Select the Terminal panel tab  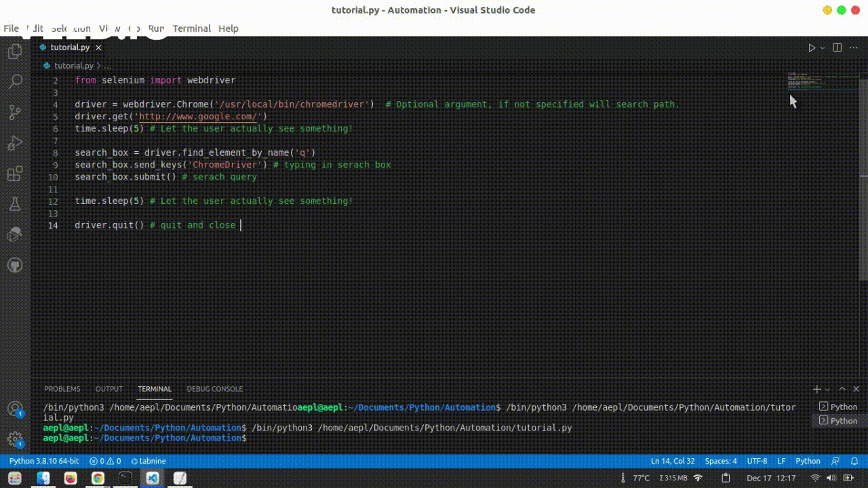[x=155, y=389]
